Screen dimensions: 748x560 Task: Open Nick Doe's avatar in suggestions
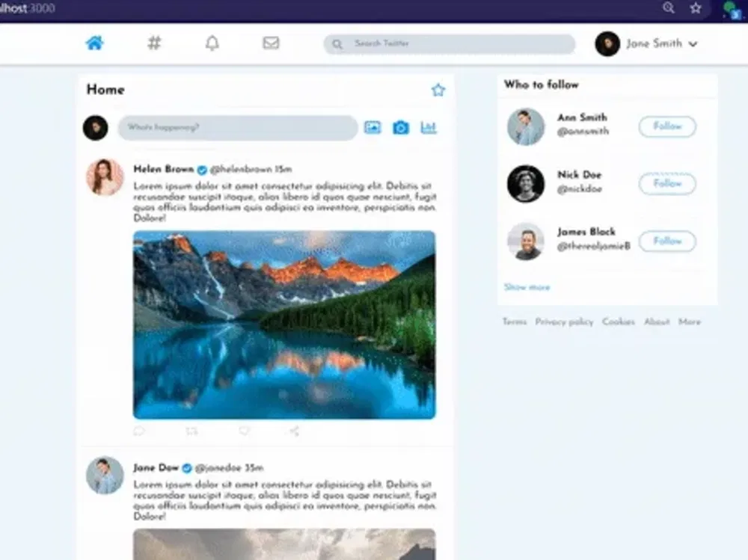tap(526, 184)
